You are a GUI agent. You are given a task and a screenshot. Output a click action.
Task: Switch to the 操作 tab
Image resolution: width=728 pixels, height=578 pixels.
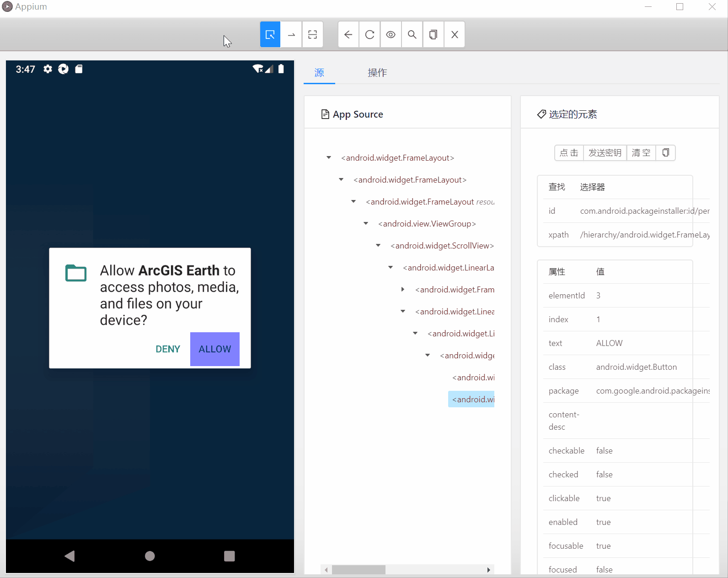377,72
